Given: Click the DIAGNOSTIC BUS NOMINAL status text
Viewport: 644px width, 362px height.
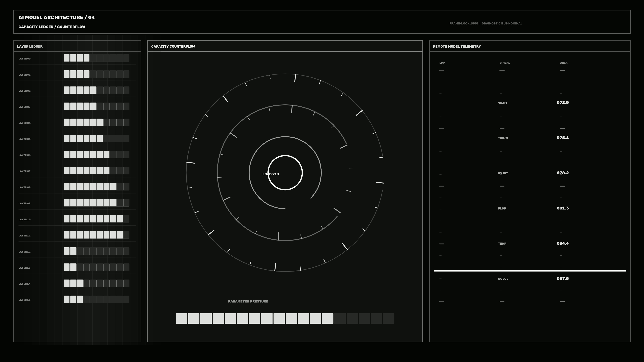Looking at the screenshot, I should 502,23.
